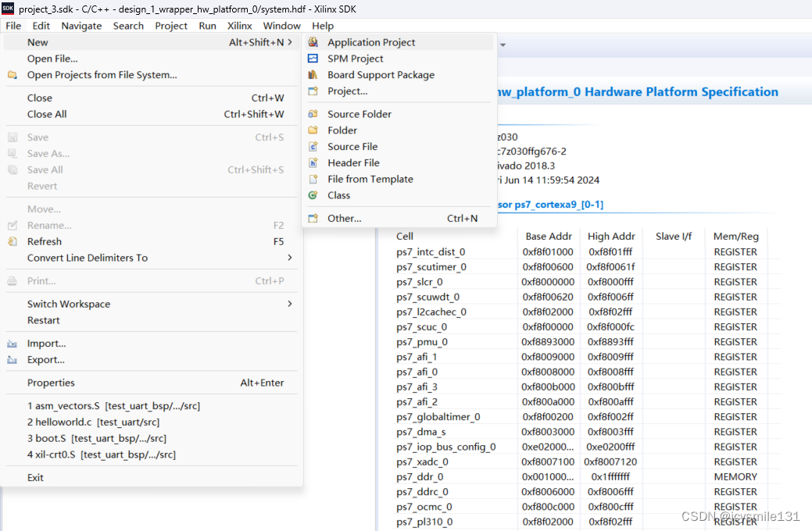812x531 pixels.
Task: Open recent file 1 asm_vectors.S
Action: point(150,406)
